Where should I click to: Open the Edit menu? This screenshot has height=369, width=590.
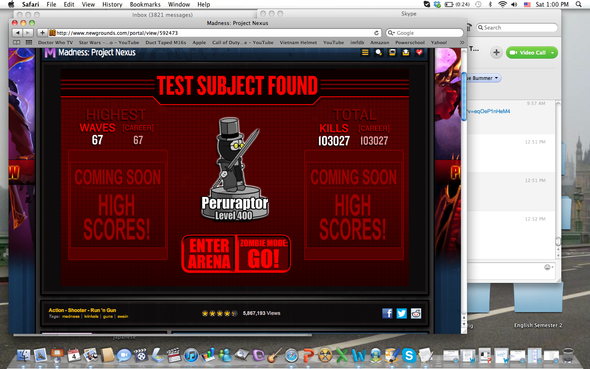(68, 5)
